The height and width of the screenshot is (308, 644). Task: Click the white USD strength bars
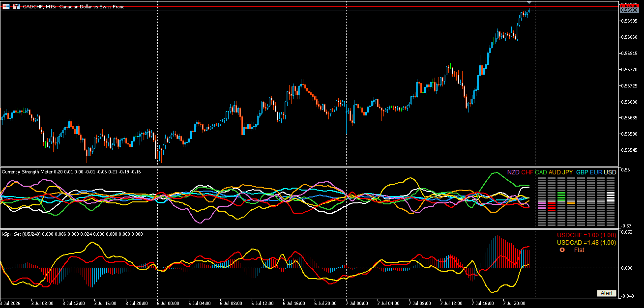pos(611,196)
